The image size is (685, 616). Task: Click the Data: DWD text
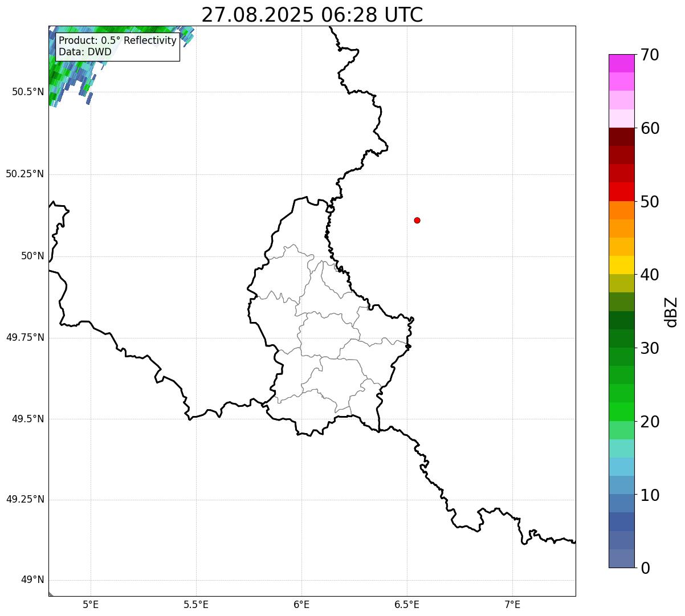(x=85, y=52)
